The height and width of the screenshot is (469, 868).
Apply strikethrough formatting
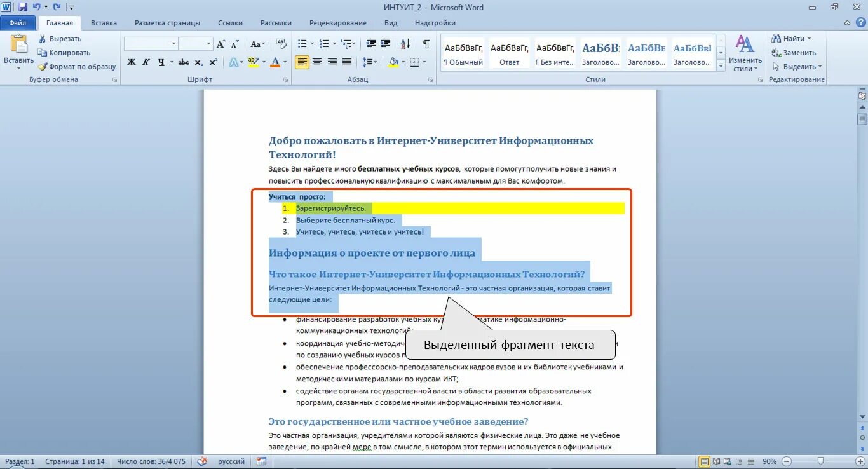click(184, 62)
